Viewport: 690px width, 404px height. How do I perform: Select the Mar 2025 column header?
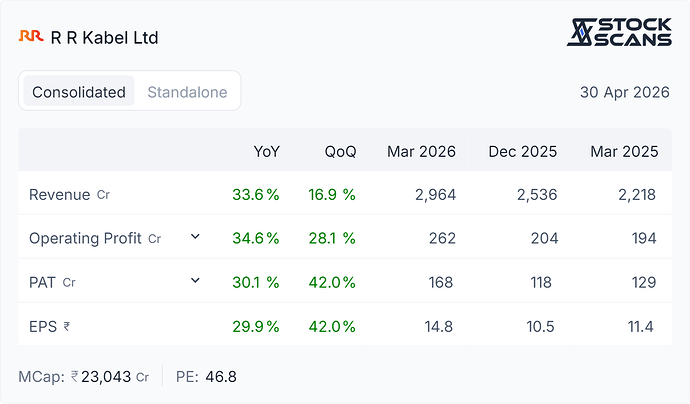point(624,151)
